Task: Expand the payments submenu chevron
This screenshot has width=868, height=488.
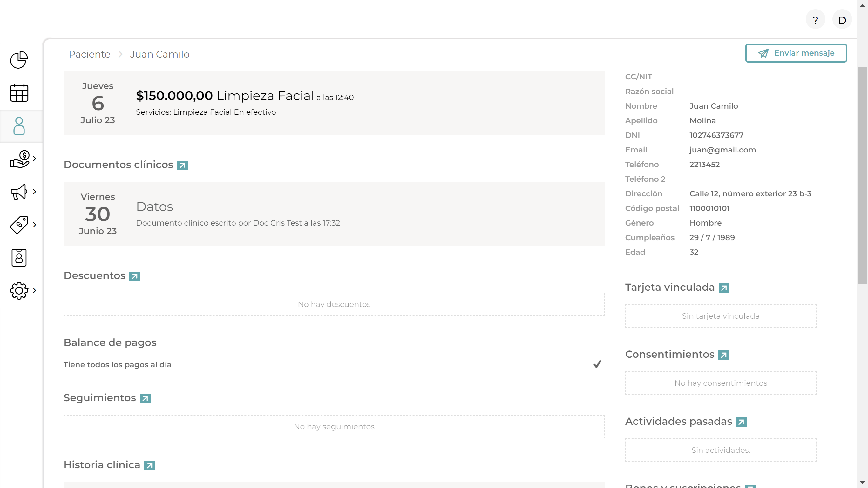Action: pos(34,159)
